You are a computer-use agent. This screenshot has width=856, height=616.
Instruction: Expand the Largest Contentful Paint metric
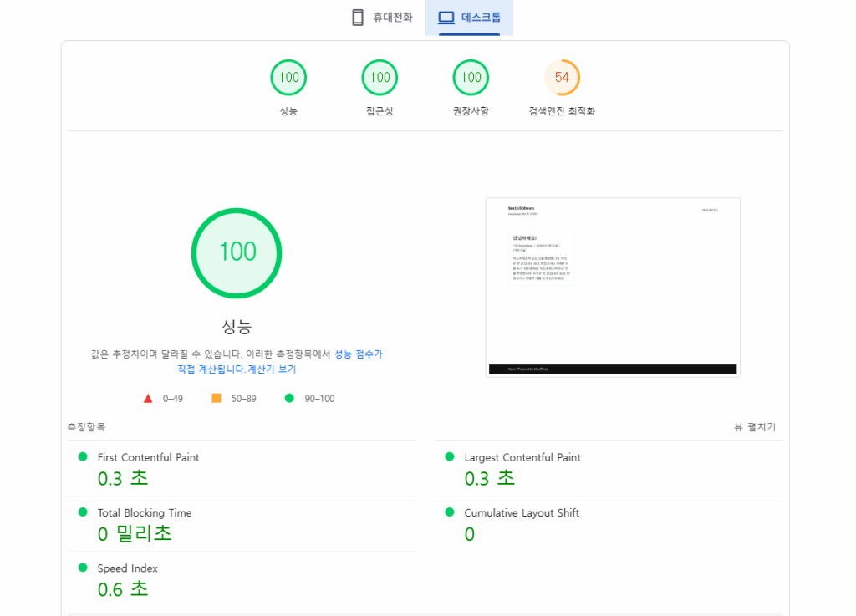522,457
